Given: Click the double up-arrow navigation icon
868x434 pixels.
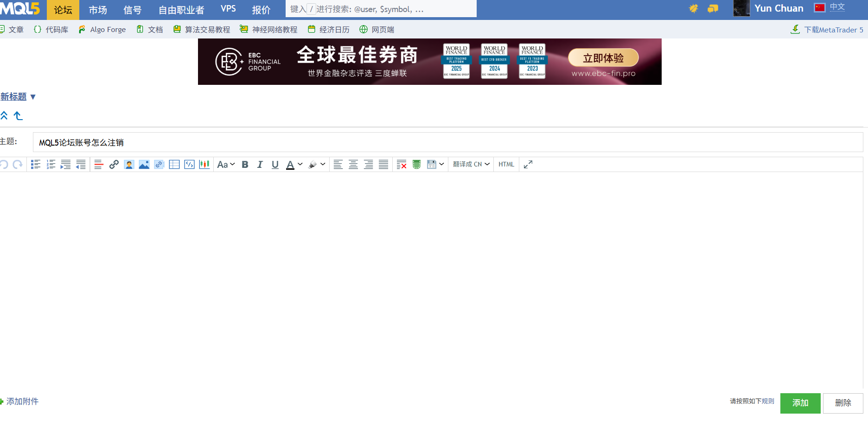Looking at the screenshot, I should tap(4, 115).
